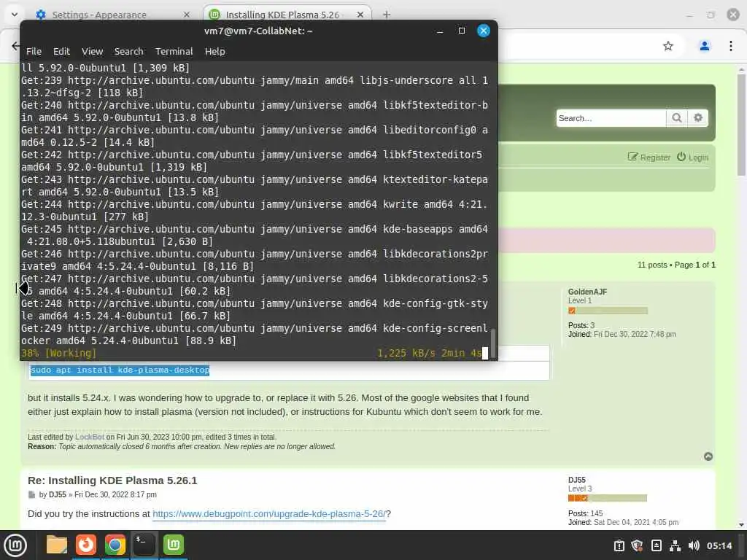This screenshot has height=560, width=747.
Task: Open the Search menu in terminal
Action: [x=128, y=52]
